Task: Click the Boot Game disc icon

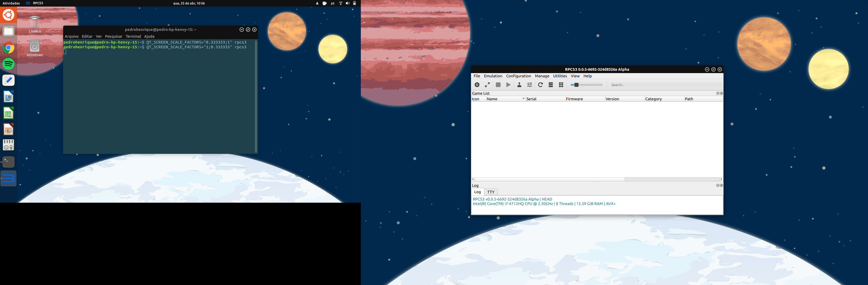Action: pos(477,85)
